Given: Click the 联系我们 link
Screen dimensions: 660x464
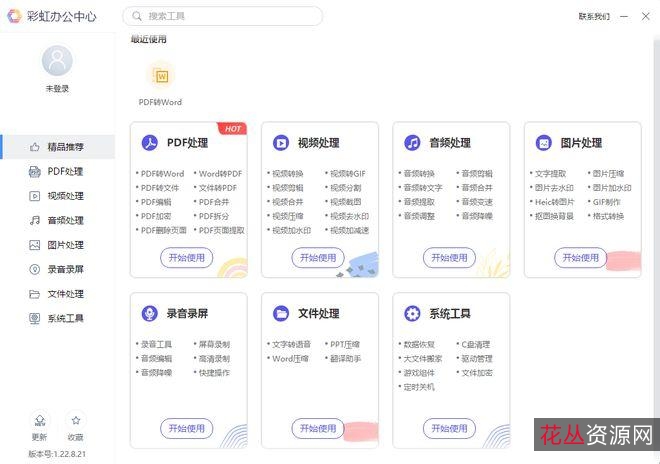Looking at the screenshot, I should point(594,16).
